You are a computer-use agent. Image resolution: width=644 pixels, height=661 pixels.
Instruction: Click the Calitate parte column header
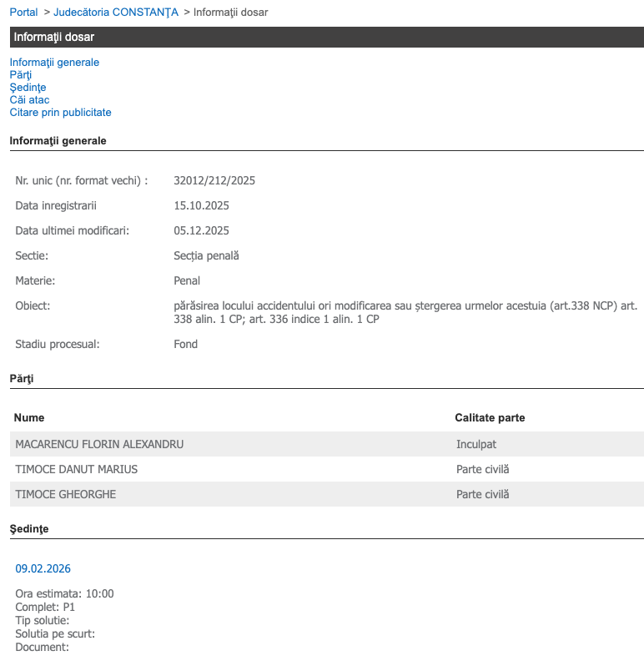coord(490,418)
